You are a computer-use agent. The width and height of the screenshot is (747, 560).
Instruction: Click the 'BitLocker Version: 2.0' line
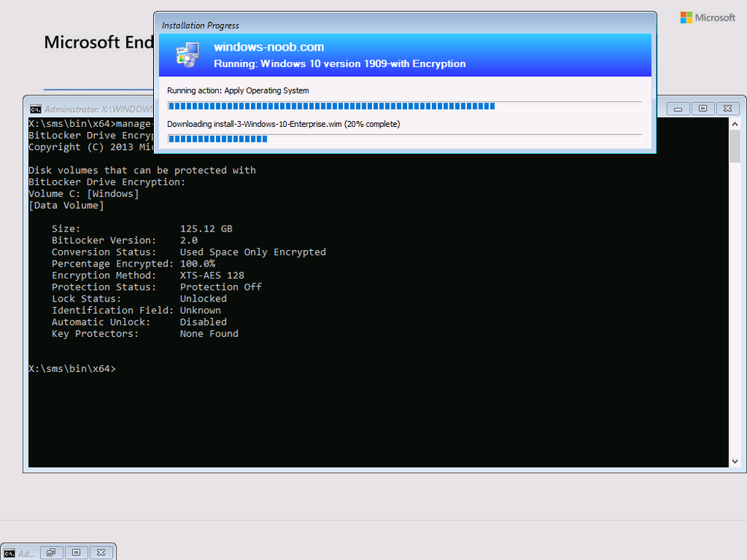[x=124, y=240]
